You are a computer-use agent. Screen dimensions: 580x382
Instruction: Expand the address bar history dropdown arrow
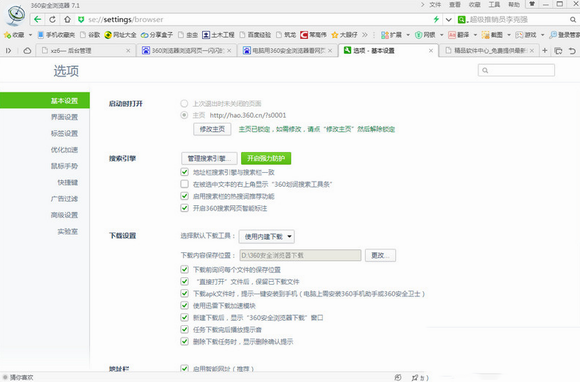click(x=448, y=20)
